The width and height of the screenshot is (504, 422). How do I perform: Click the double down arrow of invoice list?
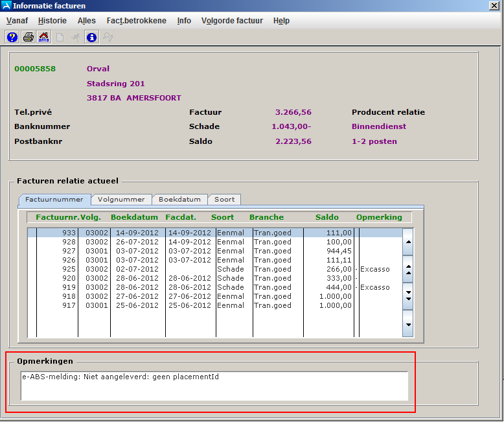(x=408, y=296)
